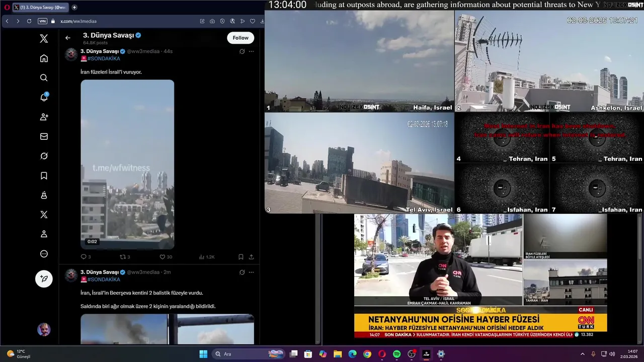Open X Follow people icon

pos(44,117)
